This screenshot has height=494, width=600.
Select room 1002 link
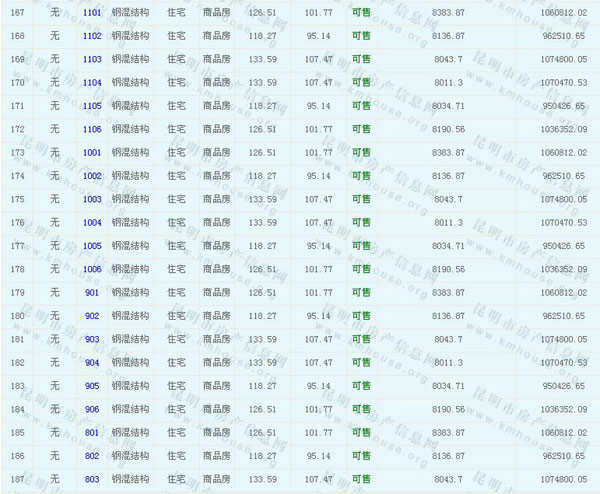pyautogui.click(x=92, y=176)
